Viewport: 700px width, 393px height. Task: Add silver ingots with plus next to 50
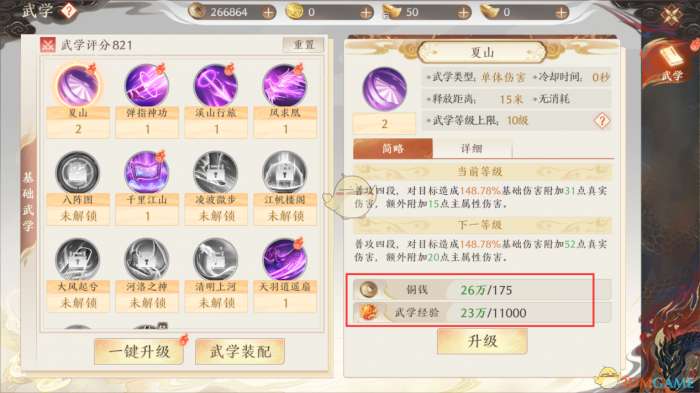pyautogui.click(x=463, y=13)
